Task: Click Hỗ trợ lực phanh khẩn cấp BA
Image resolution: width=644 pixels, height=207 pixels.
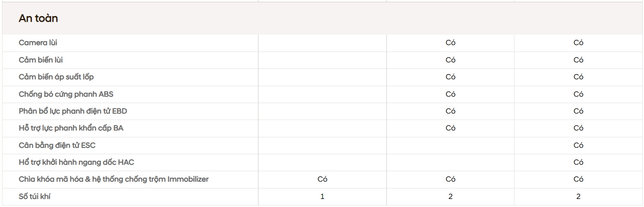Action: (x=71, y=128)
